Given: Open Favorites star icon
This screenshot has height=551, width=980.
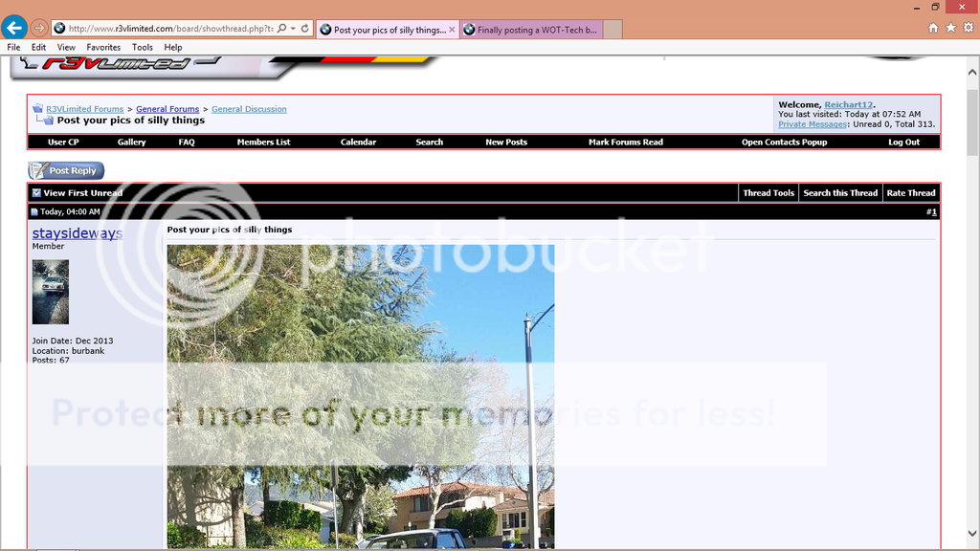Looking at the screenshot, I should pos(950,28).
